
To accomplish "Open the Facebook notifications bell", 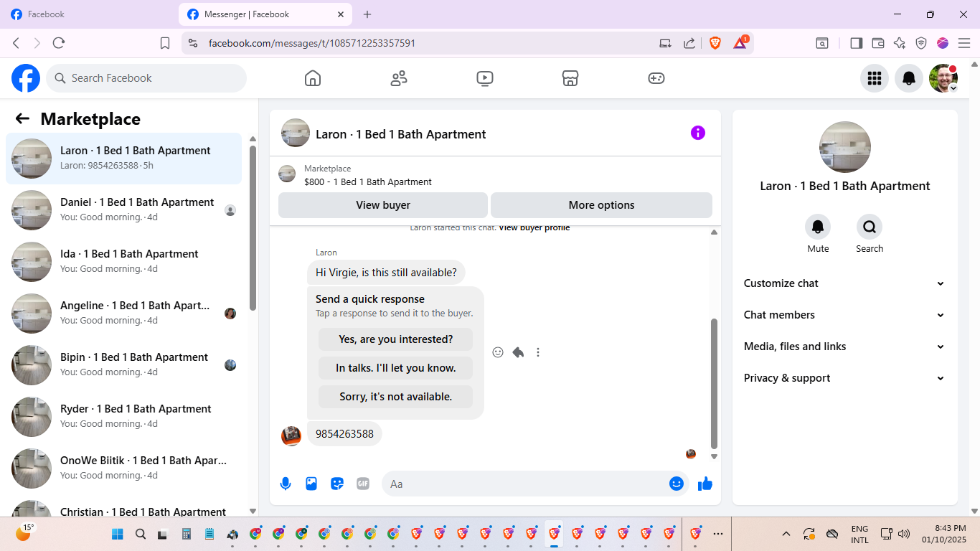I will 909,78.
